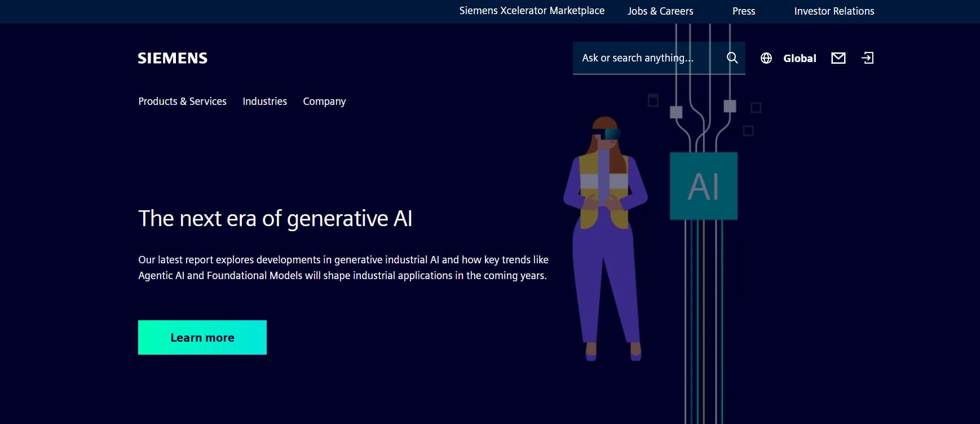Click the login arrow icon
Viewport: 980px width, 424px height.
(x=867, y=58)
